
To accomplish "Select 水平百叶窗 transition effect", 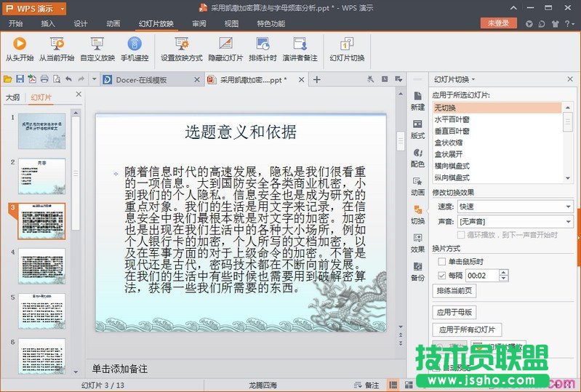I will (497, 119).
